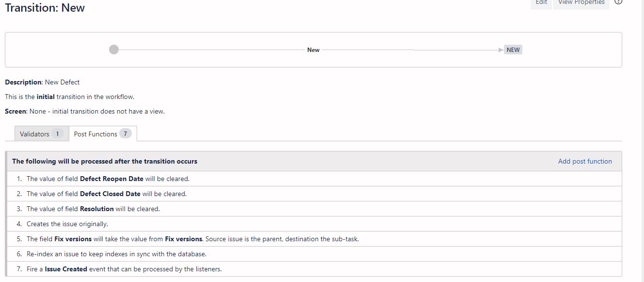The width and height of the screenshot is (644, 282).
Task: Open View Properties for the transition
Action: tap(581, 2)
